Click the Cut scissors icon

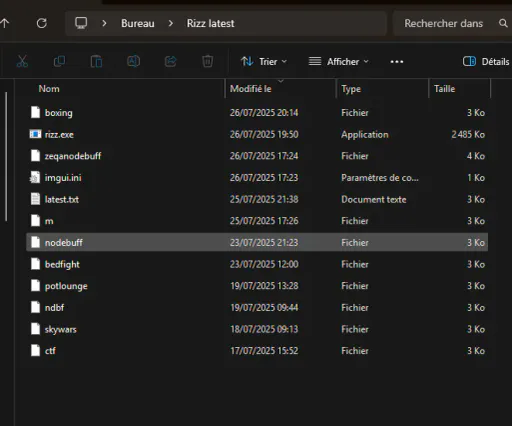coord(22,61)
